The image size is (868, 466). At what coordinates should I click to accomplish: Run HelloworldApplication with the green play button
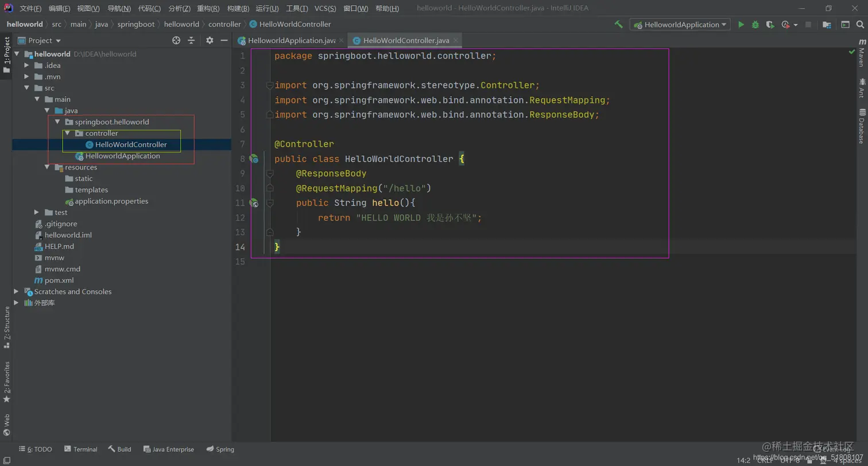click(741, 25)
